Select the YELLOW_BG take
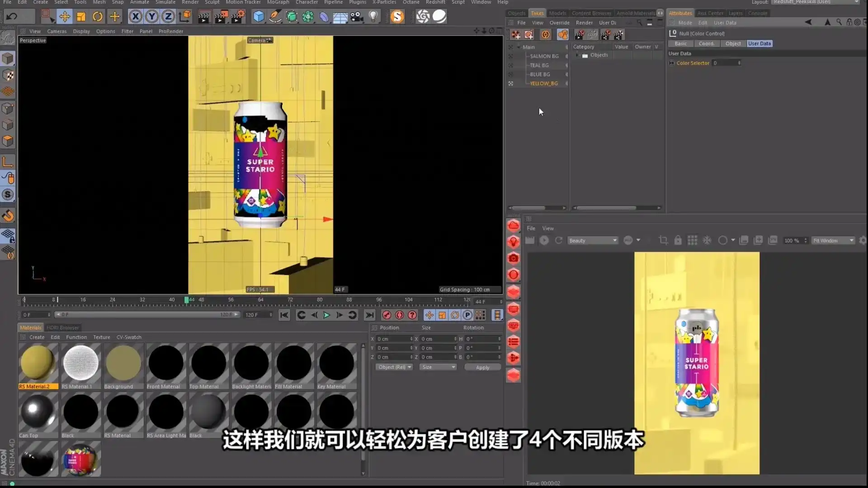Viewport: 868px width, 488px height. click(x=543, y=83)
